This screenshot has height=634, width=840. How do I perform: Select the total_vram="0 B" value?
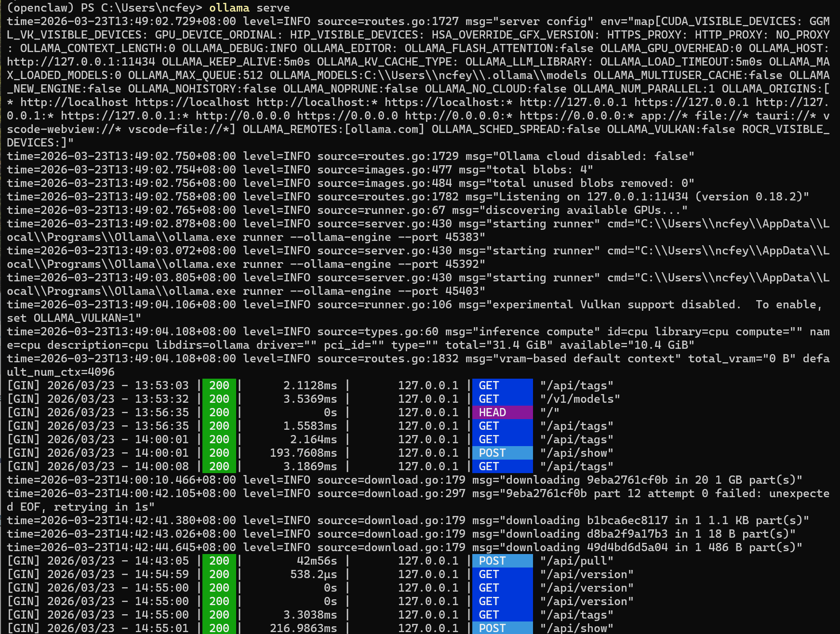[x=742, y=358]
